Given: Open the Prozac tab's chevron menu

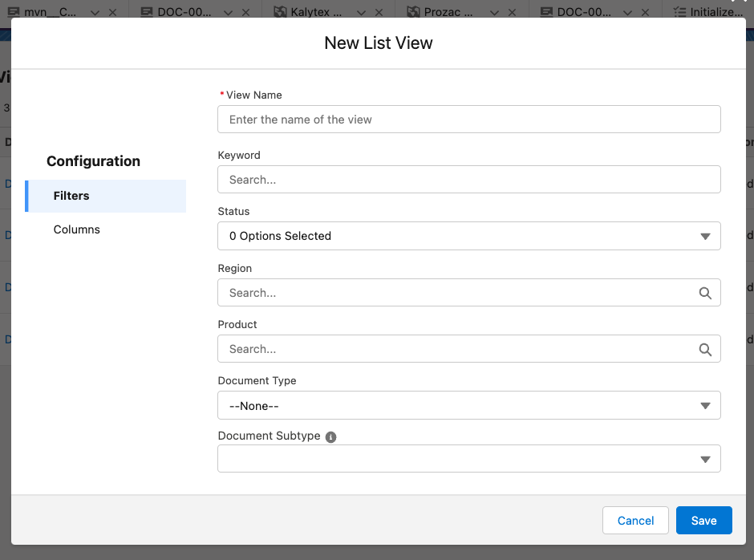Looking at the screenshot, I should (494, 12).
